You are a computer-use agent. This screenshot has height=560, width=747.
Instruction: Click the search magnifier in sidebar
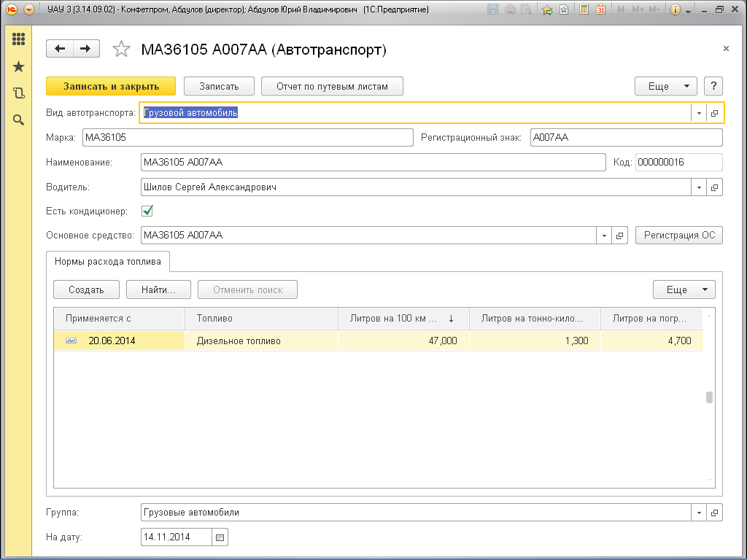tap(19, 120)
